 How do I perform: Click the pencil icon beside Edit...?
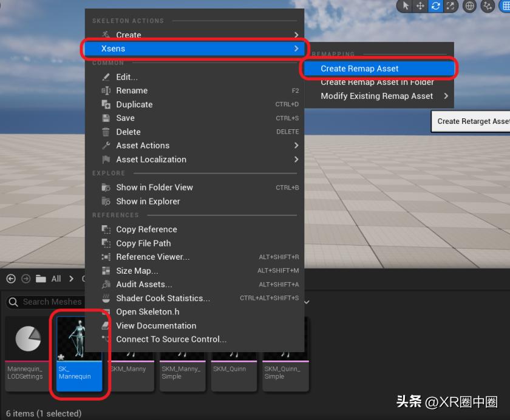pyautogui.click(x=106, y=77)
